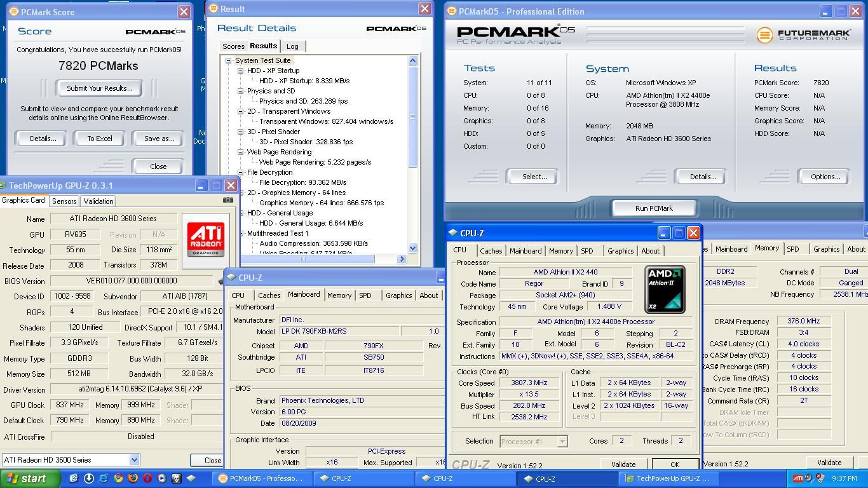Click the ATI Radeon Graphics logo in GPU-Z

point(205,240)
